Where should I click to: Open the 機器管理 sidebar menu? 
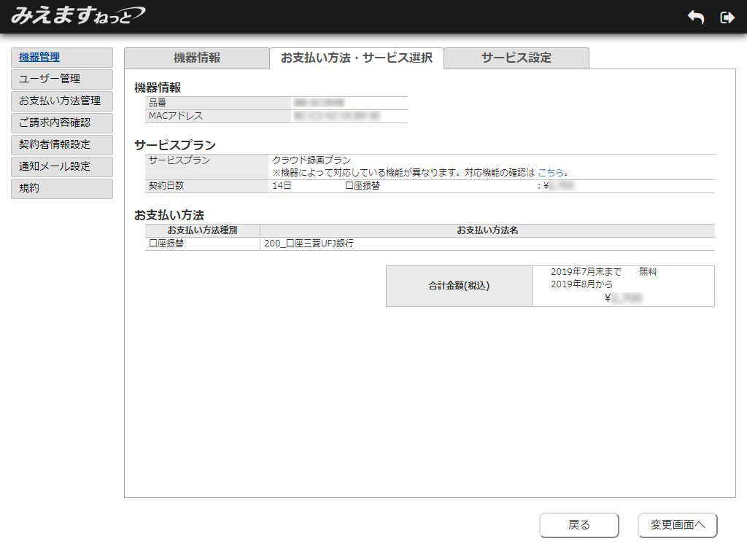click(x=61, y=58)
